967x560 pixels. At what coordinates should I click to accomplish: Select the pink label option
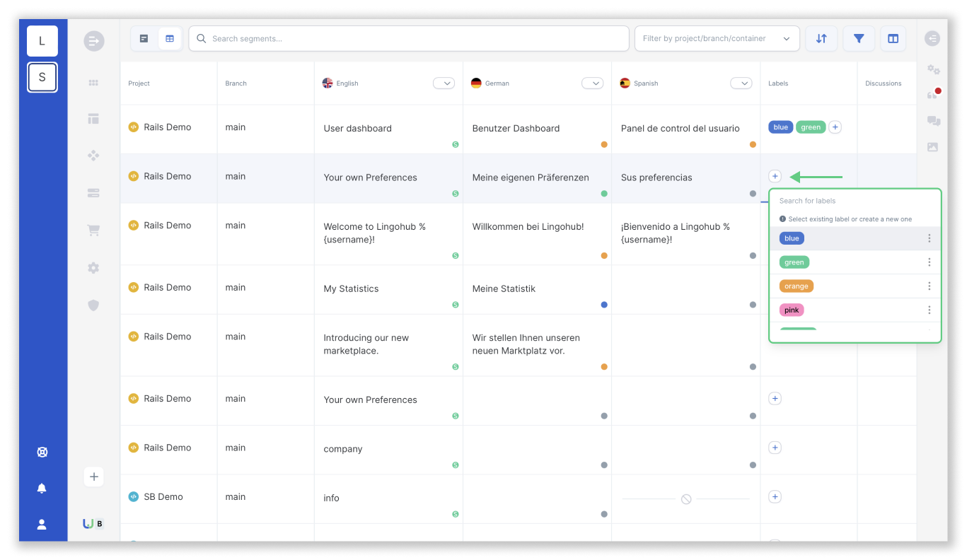click(791, 310)
